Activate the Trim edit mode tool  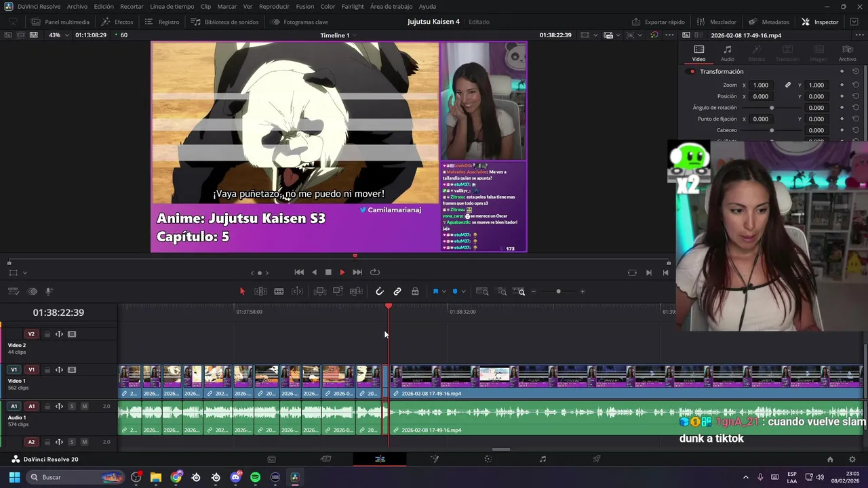[x=260, y=291]
